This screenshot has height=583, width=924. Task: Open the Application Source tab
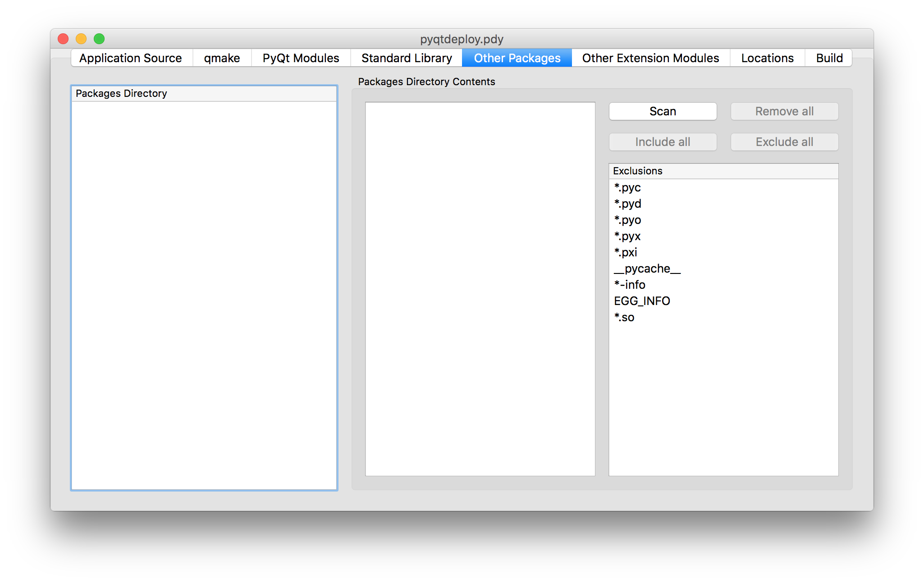click(131, 58)
